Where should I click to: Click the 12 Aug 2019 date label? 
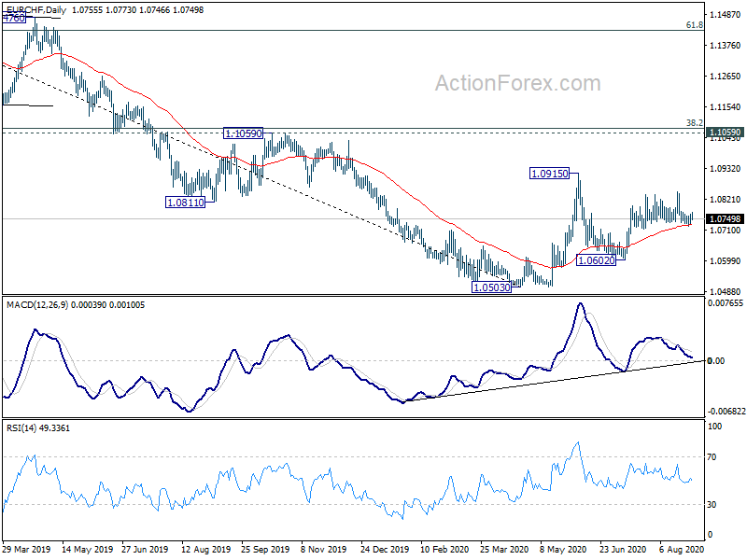(205, 549)
